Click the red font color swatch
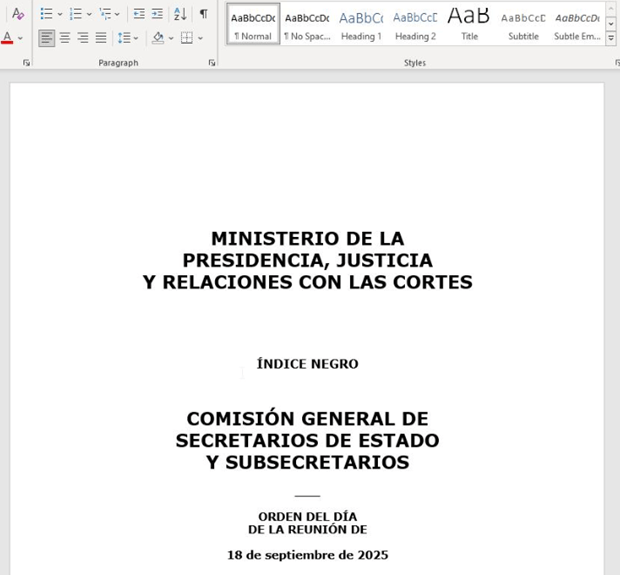This screenshot has height=575, width=620. point(7,38)
